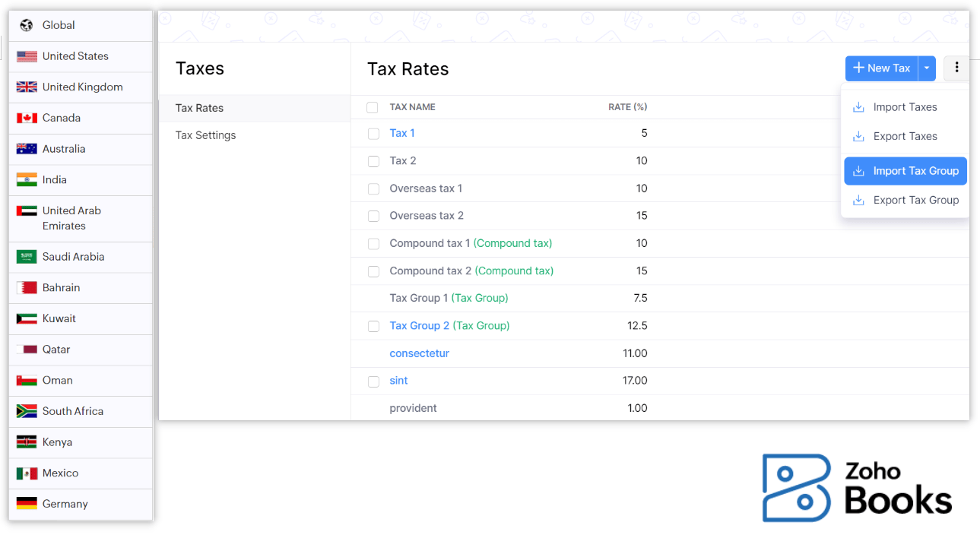
Task: Tick the checkbox next to sint
Action: (x=373, y=381)
